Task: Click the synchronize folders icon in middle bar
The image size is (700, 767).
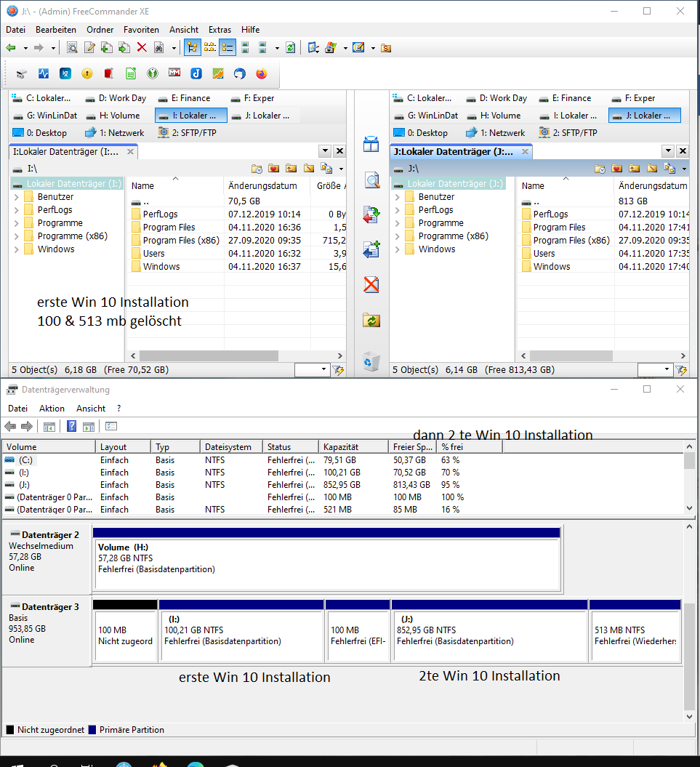Action: (x=371, y=214)
